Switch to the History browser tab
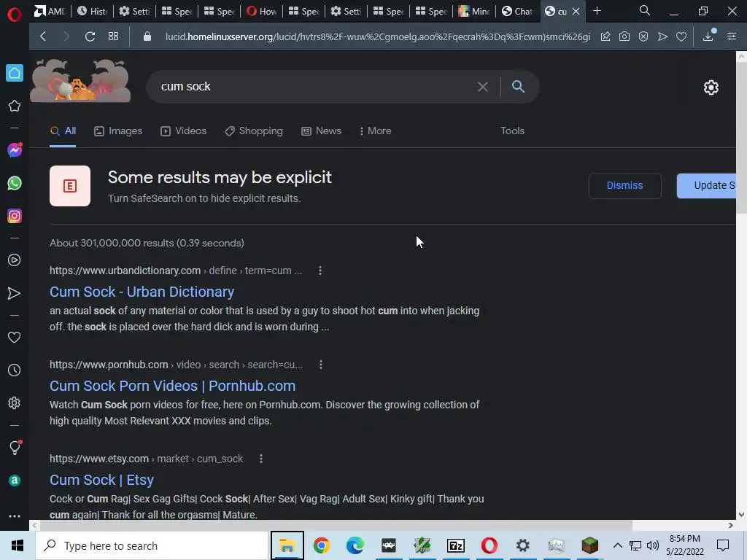The height and width of the screenshot is (560, 747). (93, 11)
